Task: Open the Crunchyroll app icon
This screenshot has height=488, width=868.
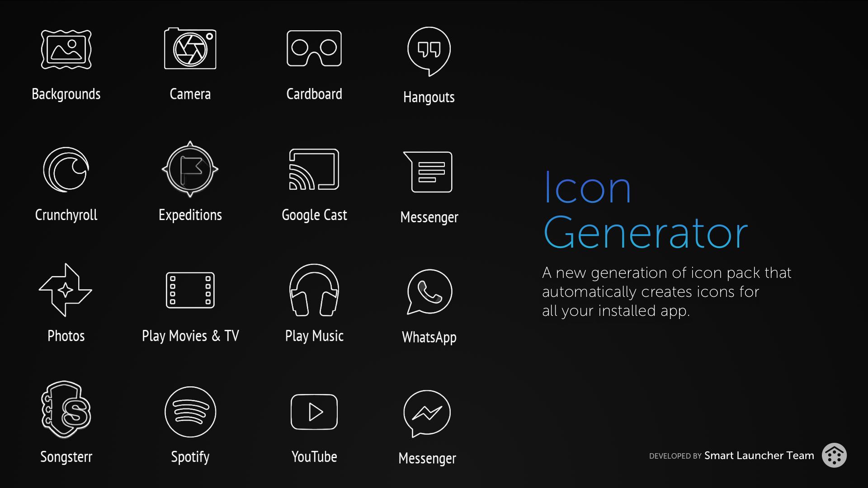Action: pos(66,170)
